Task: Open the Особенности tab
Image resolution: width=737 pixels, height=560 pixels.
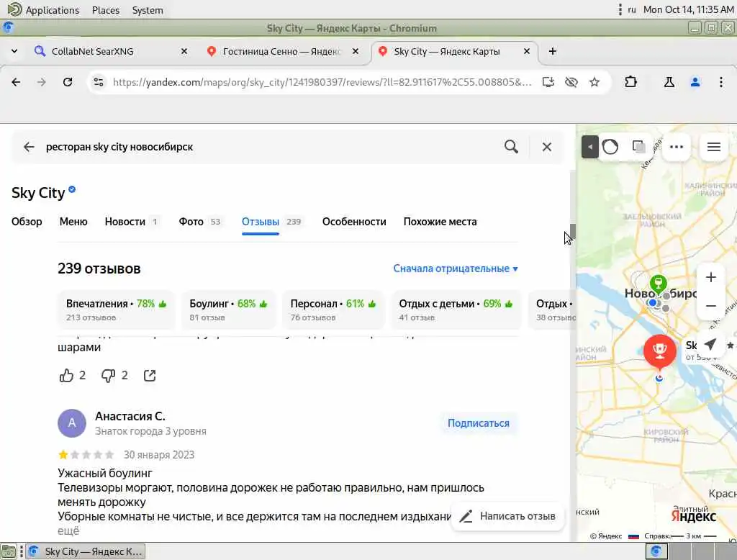Action: pos(354,222)
